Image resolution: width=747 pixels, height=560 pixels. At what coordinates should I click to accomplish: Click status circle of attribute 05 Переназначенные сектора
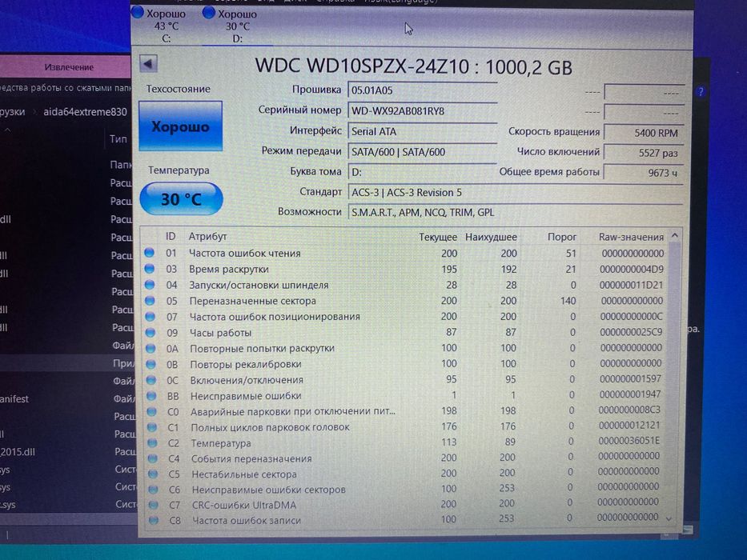pyautogui.click(x=150, y=301)
